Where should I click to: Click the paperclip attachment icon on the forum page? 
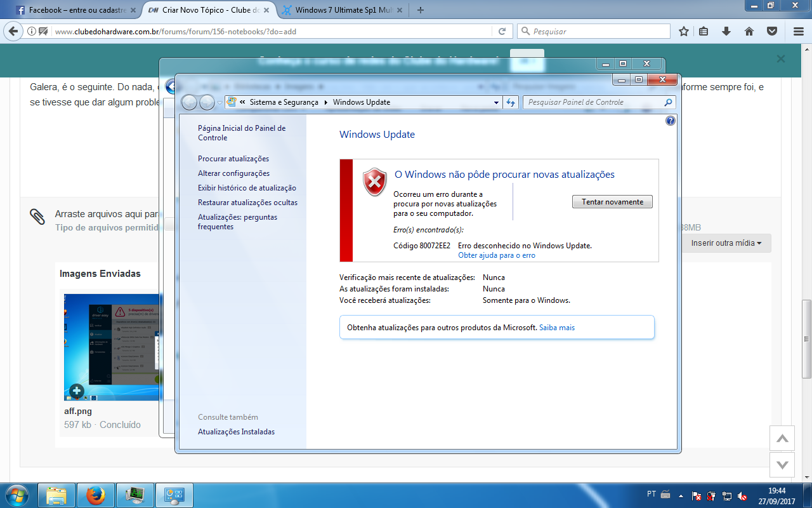[37, 217]
